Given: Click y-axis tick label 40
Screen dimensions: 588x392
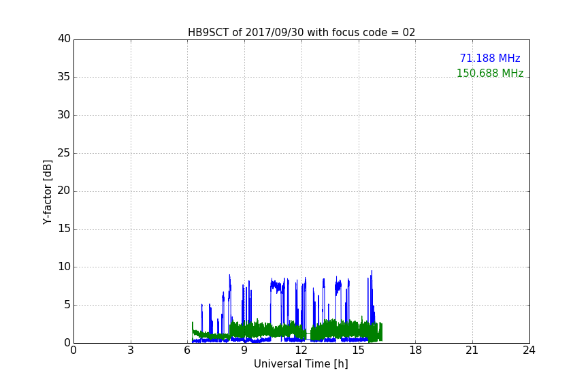Looking at the screenshot, I should (64, 39).
